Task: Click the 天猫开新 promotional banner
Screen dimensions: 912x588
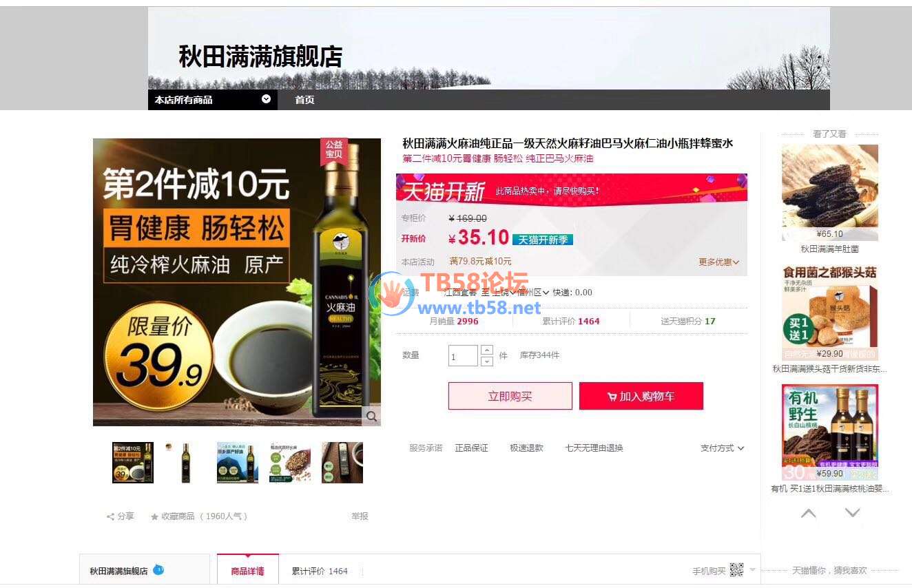Action: tap(572, 188)
